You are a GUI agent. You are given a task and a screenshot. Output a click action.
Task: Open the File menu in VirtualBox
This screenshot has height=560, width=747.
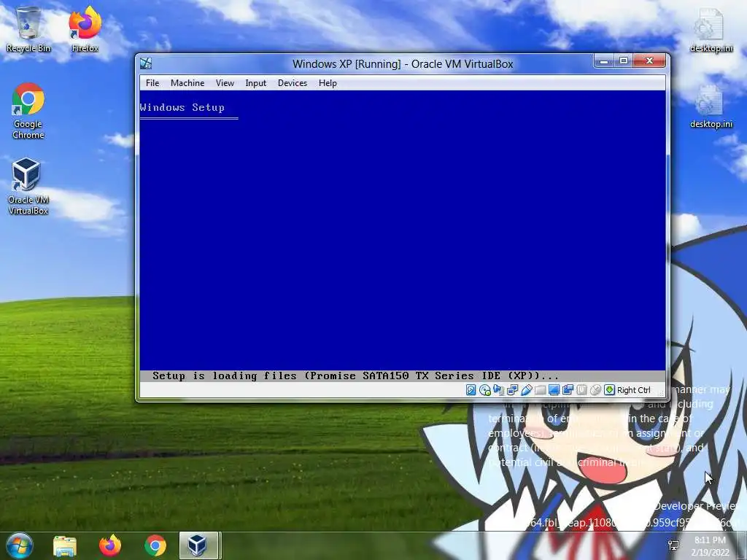click(152, 83)
